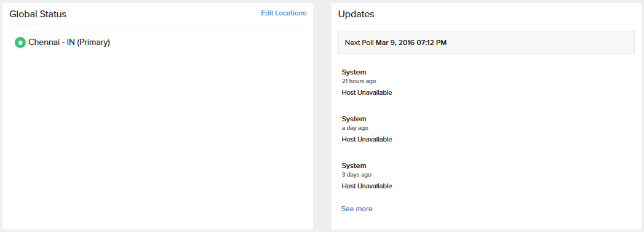This screenshot has height=232, width=644.
Task: Click the Global Status panel heading
Action: [x=38, y=14]
